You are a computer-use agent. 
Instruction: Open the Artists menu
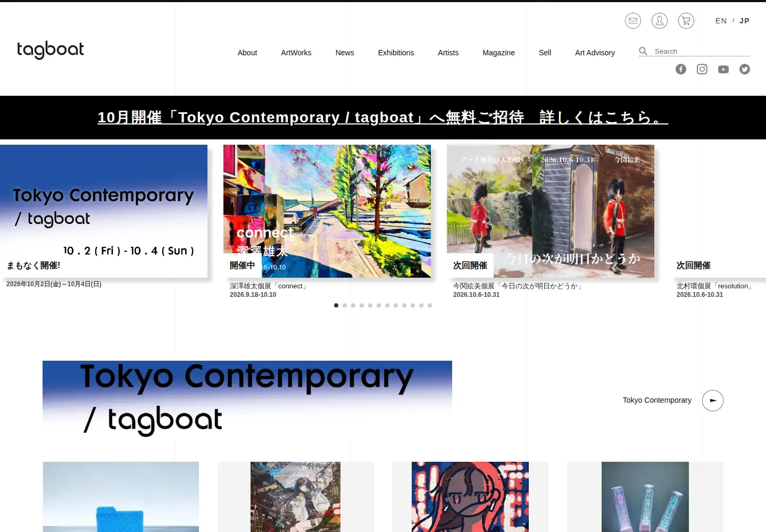[448, 53]
